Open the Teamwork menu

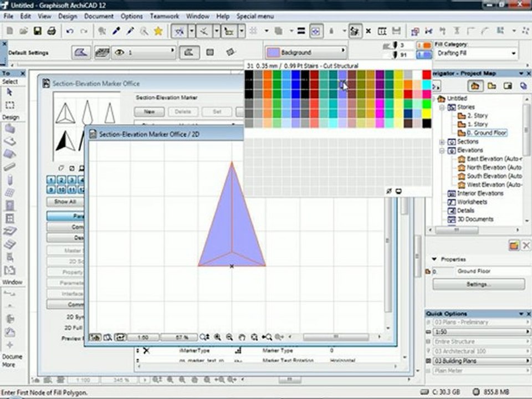[164, 16]
